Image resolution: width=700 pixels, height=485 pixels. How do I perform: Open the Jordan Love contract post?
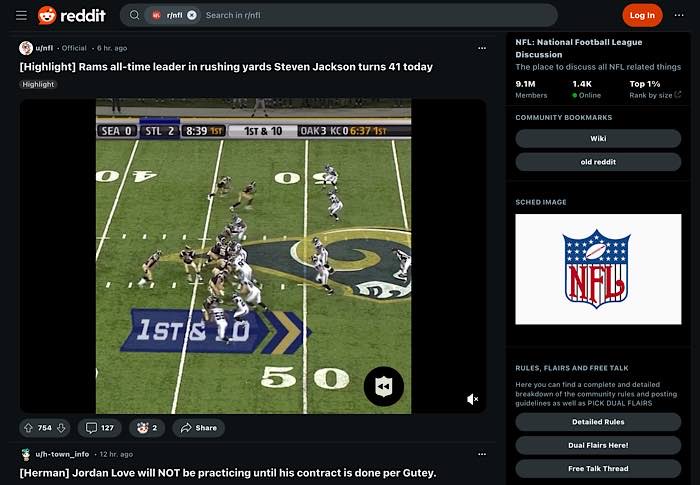[228, 472]
